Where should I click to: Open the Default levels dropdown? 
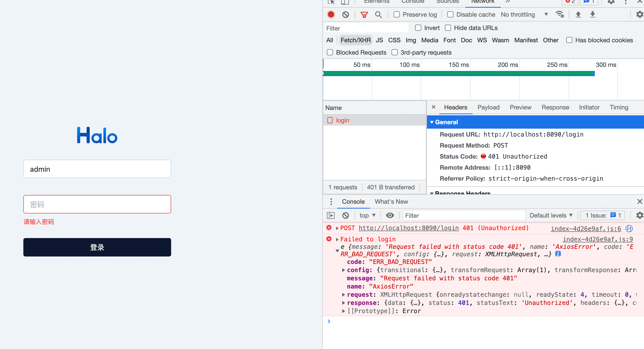point(551,215)
